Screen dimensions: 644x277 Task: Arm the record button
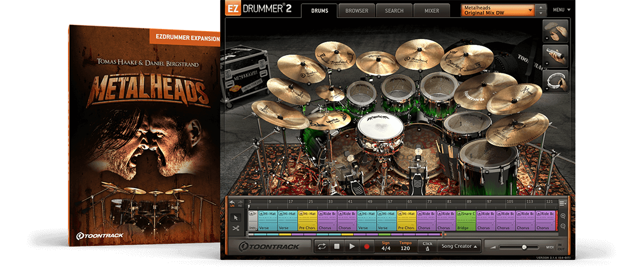pos(367,246)
